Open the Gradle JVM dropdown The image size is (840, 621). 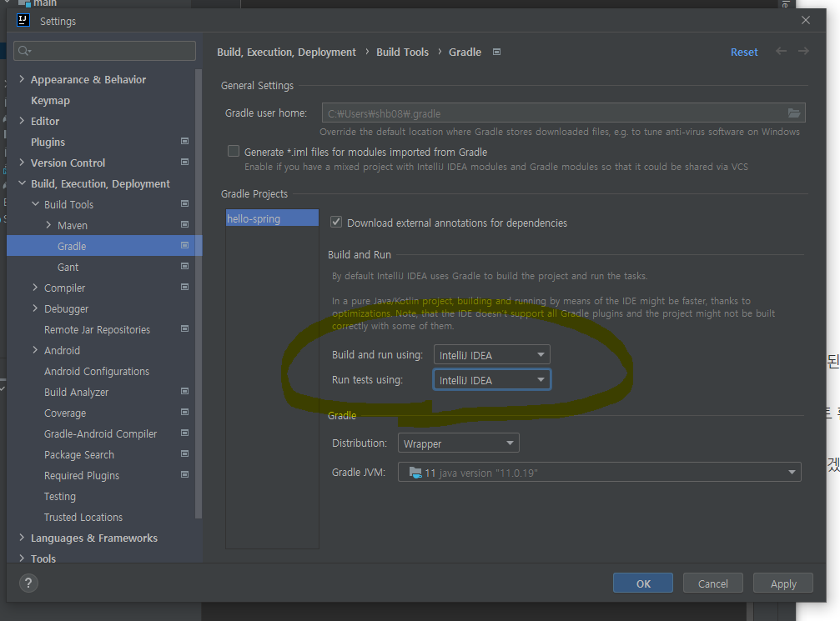(600, 473)
